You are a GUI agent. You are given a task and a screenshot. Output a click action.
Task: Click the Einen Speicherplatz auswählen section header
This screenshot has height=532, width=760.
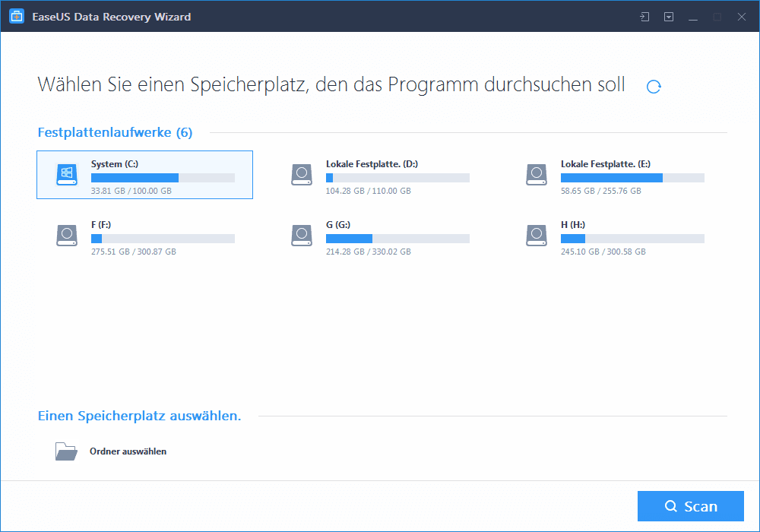pos(139,416)
